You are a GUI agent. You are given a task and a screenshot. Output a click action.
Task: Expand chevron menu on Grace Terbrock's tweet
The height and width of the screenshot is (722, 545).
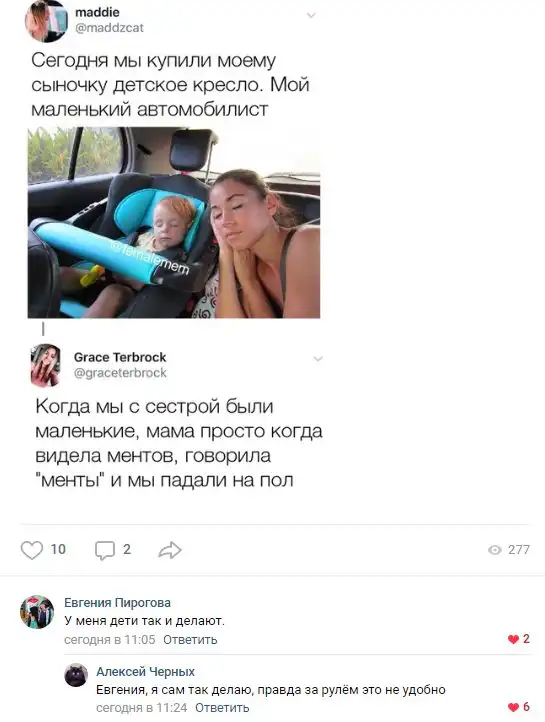318,359
